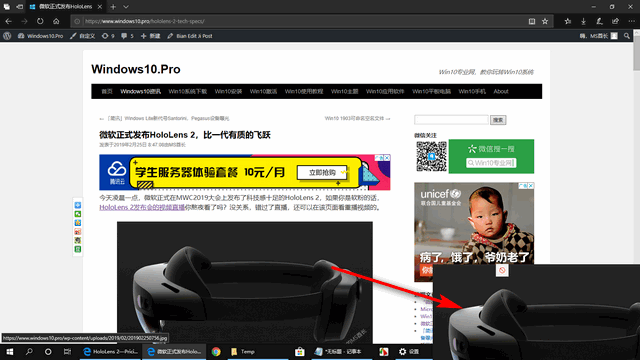Click the 新建 new item in the admin bar

[x=151, y=36]
